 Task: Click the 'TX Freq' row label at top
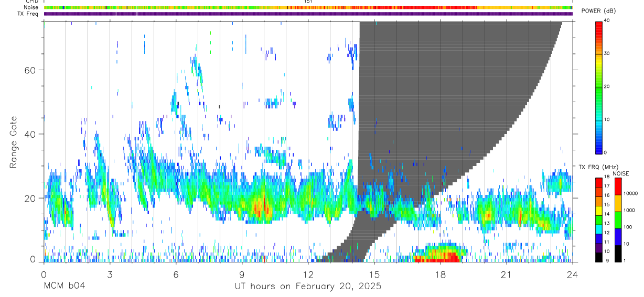coord(29,14)
